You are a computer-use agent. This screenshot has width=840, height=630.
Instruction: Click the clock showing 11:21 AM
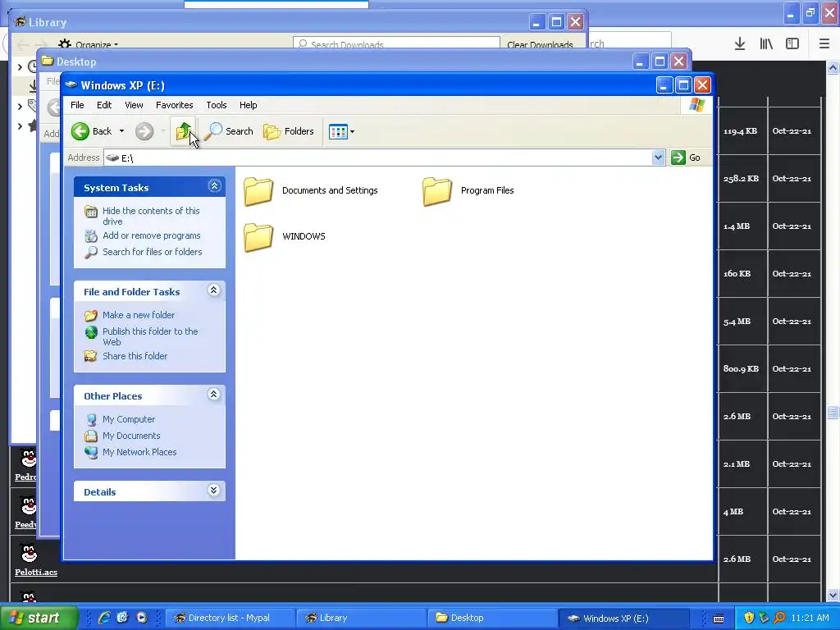(x=810, y=619)
